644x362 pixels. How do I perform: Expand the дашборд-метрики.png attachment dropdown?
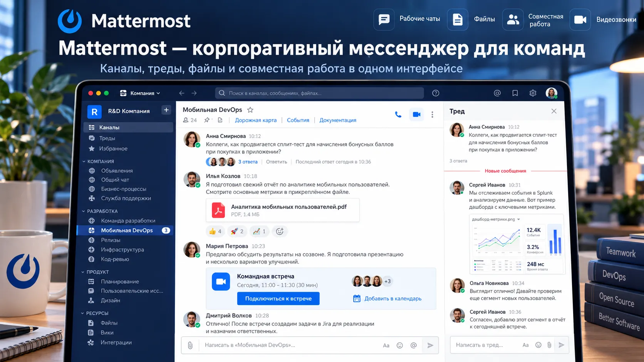(x=518, y=219)
